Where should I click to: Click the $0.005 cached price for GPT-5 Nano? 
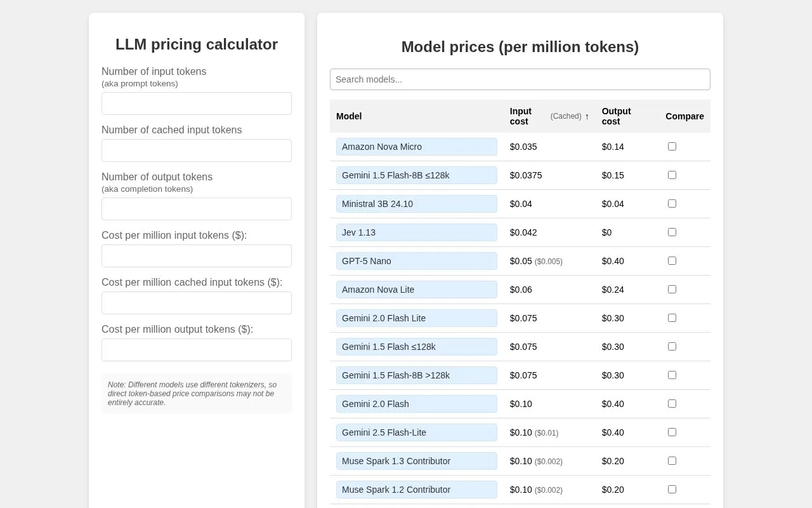[549, 262]
